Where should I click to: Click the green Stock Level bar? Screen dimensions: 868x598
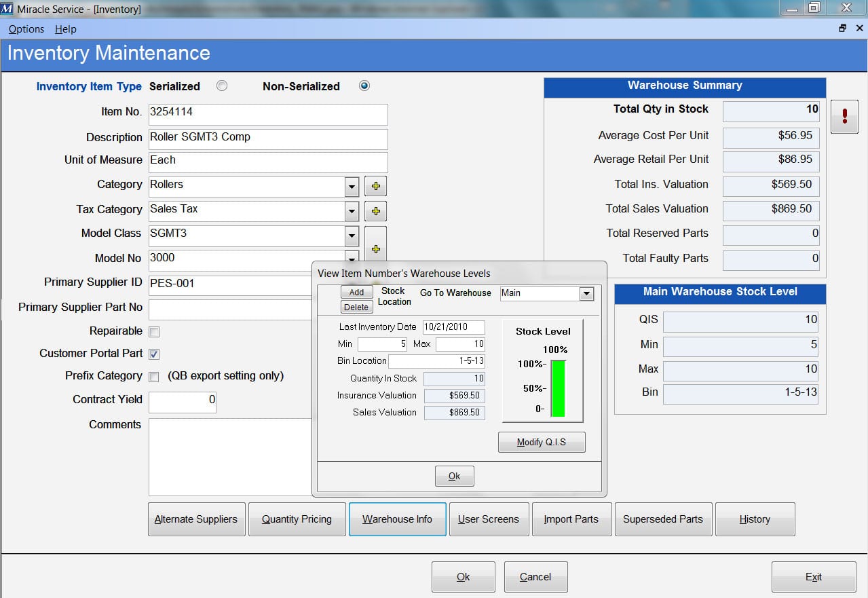558,388
